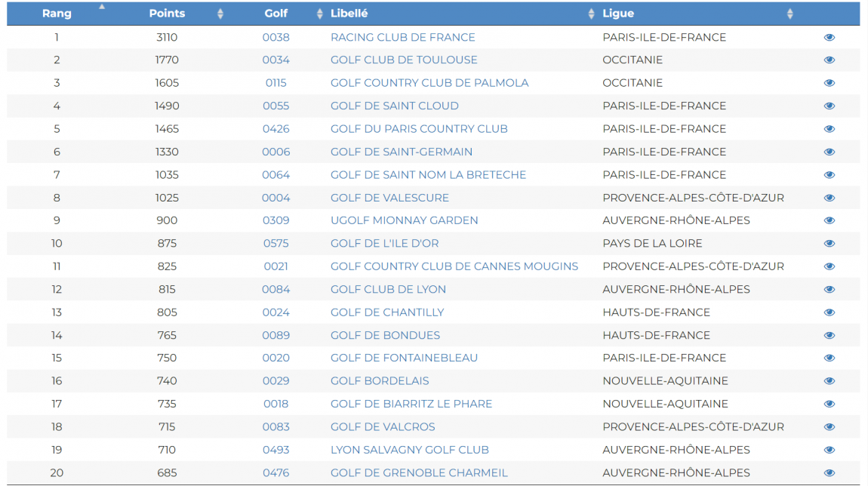Click eye icon for Golf Club de Toulouse

click(829, 60)
